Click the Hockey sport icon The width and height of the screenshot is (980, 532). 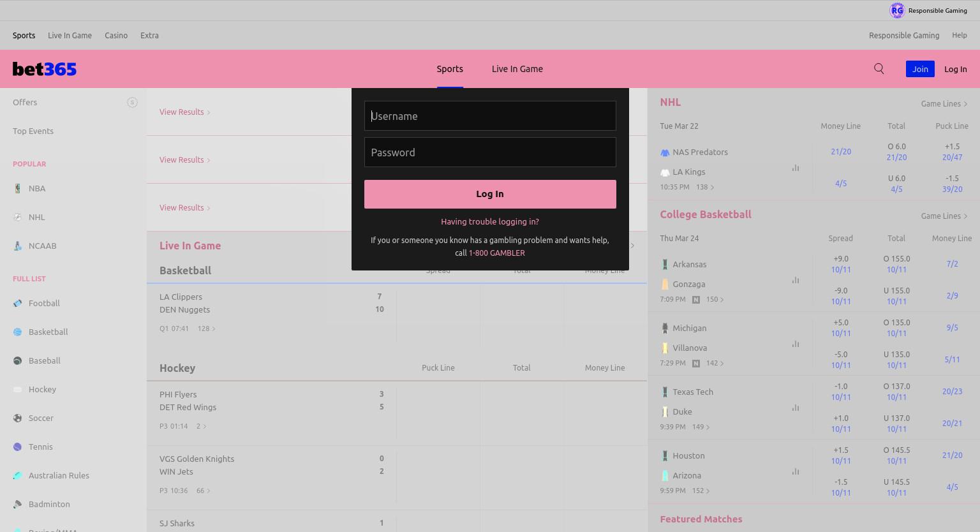tap(17, 389)
